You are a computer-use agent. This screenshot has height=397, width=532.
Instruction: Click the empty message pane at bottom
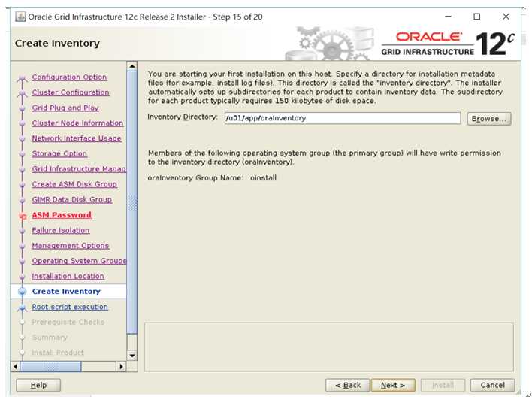(x=329, y=347)
